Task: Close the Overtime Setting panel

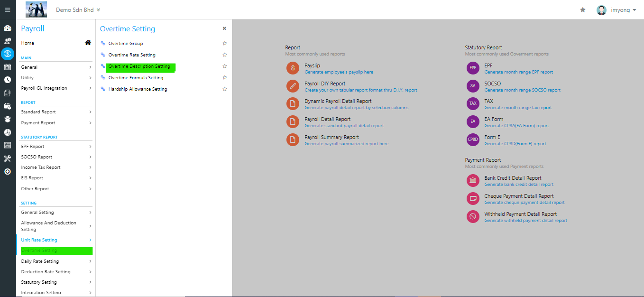Action: coord(224,28)
